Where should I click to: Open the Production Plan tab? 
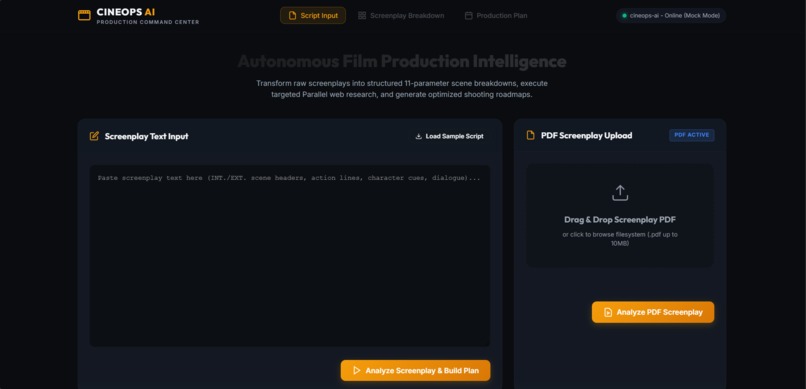click(496, 15)
